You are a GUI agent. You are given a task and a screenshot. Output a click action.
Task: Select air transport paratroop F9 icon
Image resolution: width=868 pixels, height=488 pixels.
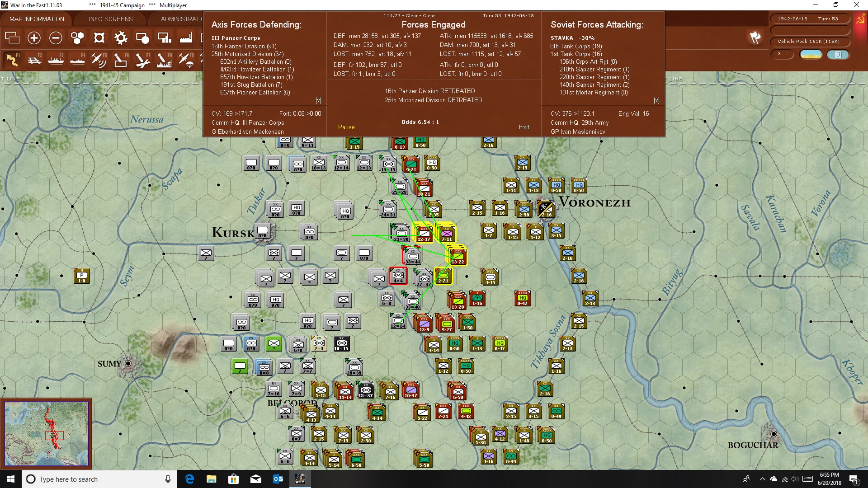coord(186,60)
